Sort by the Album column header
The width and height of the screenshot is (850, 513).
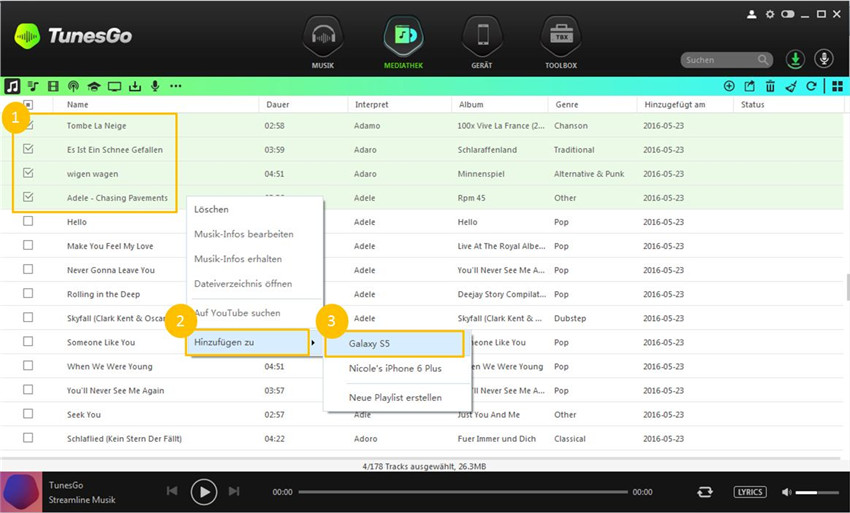[471, 105]
